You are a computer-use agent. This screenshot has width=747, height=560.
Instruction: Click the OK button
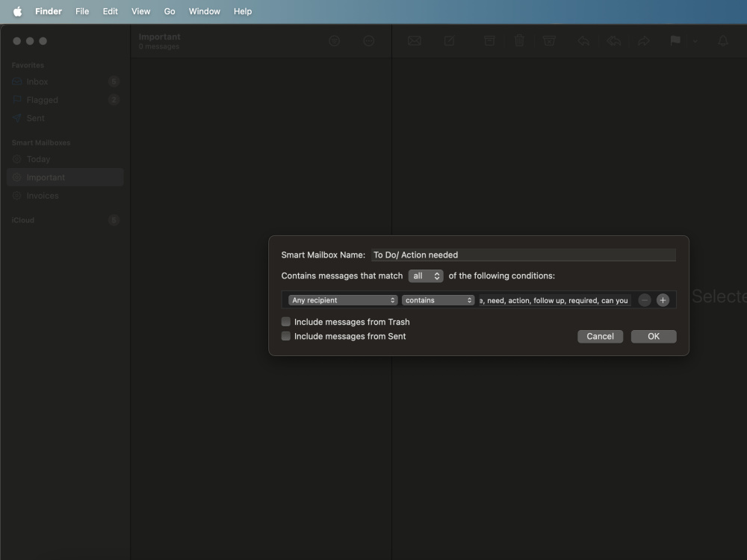653,336
